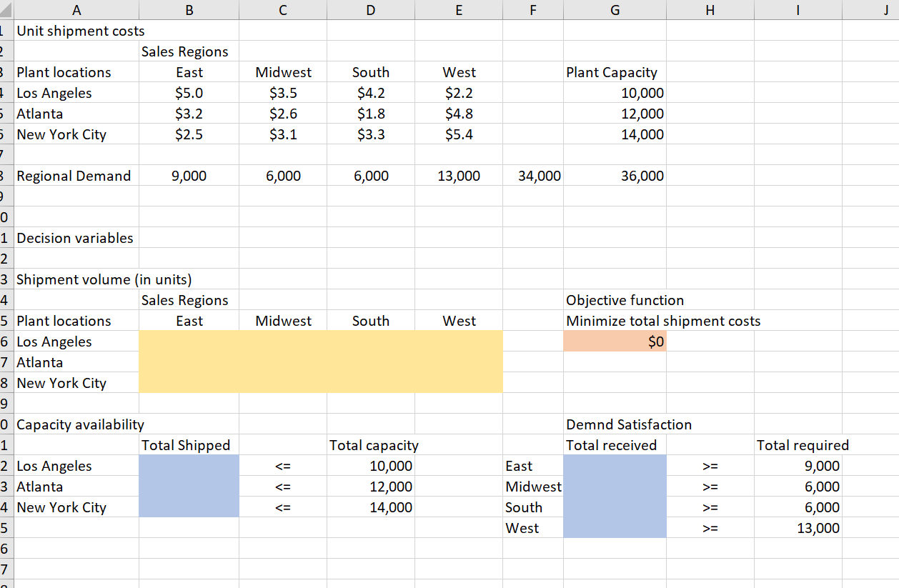This screenshot has height=588, width=899.
Task: Select the $5.0 Los Angeles East cost
Action: click(189, 94)
